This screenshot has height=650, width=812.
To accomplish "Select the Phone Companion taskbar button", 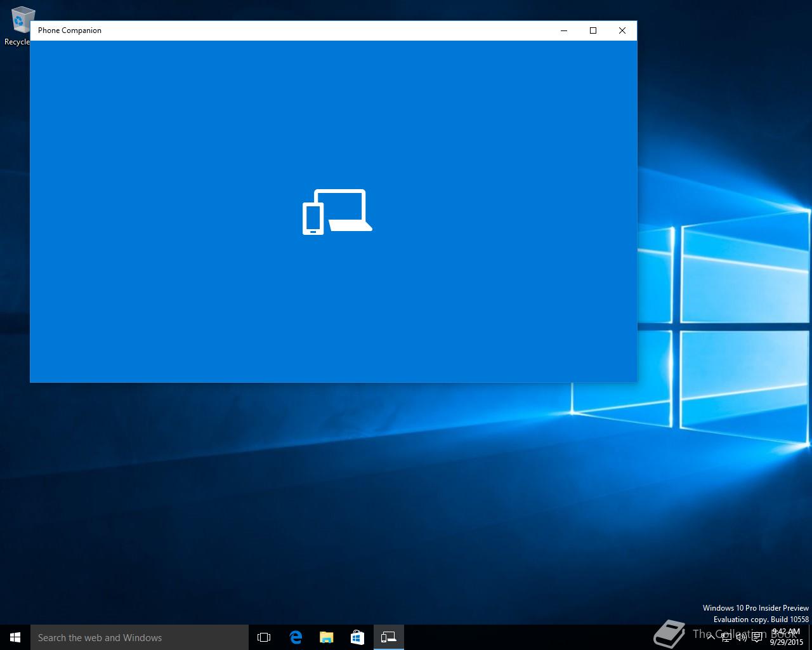I will tap(388, 637).
